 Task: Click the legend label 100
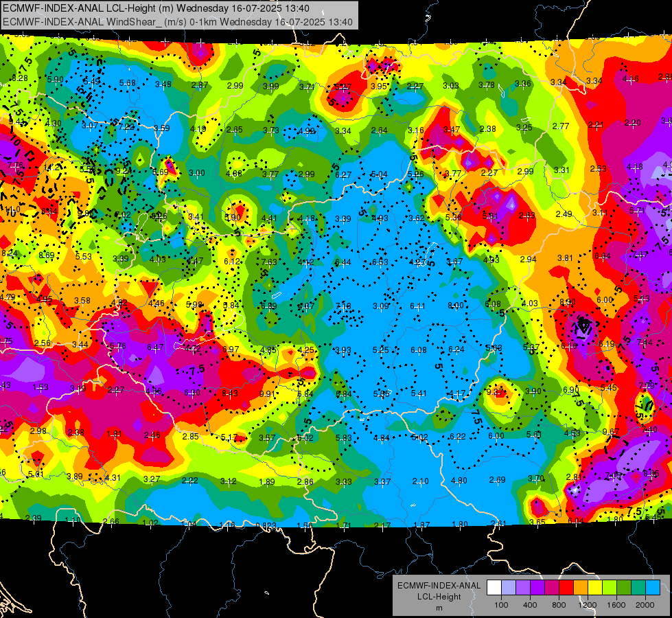click(x=501, y=605)
